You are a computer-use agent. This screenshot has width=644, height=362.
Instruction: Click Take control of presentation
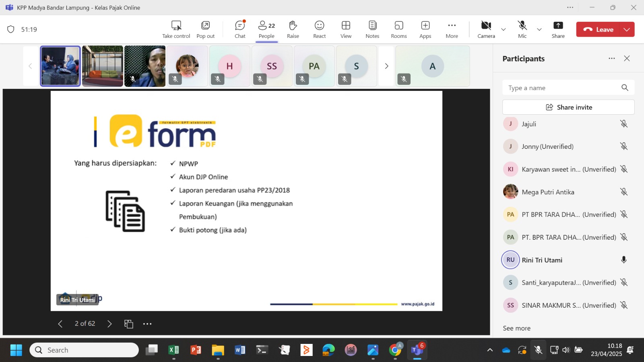tap(176, 29)
